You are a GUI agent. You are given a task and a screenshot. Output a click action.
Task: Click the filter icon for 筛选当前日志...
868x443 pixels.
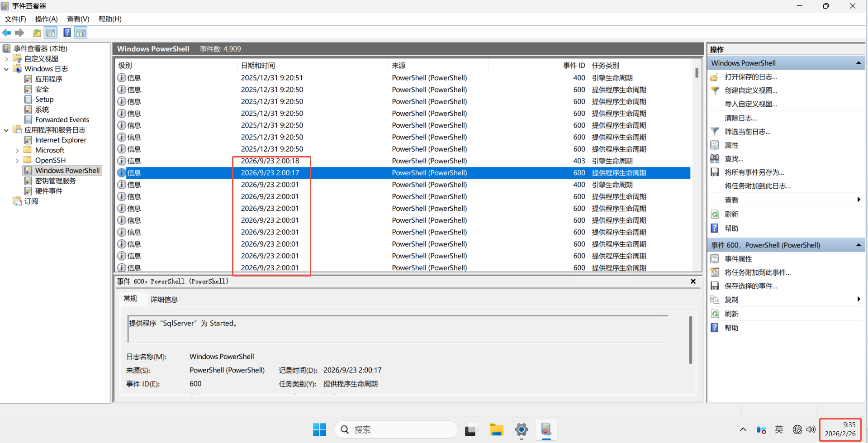click(x=715, y=132)
